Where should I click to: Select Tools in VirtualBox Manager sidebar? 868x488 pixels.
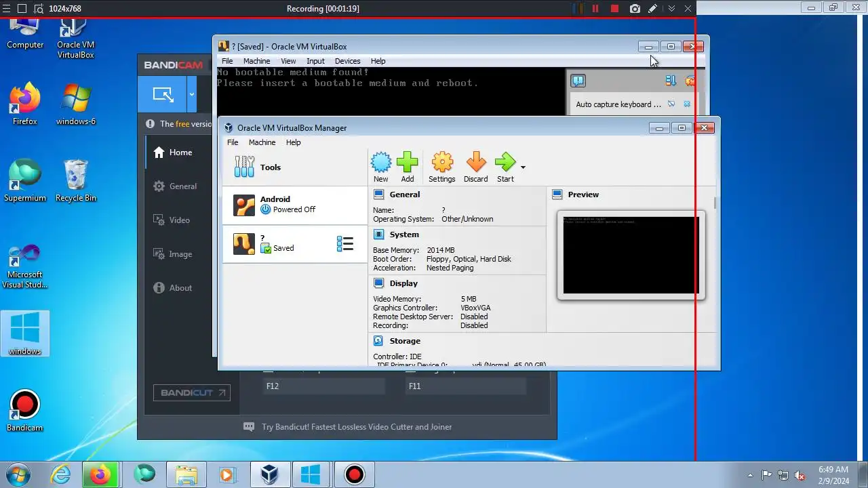click(x=294, y=167)
